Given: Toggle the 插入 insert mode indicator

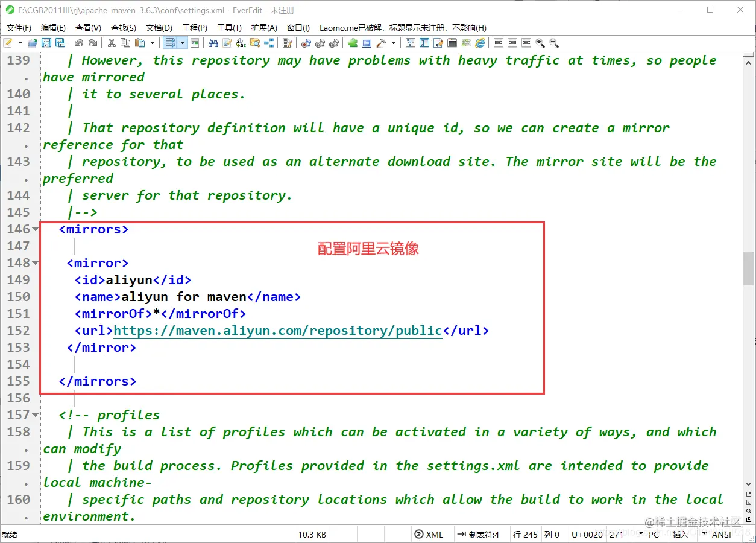Looking at the screenshot, I should (680, 535).
